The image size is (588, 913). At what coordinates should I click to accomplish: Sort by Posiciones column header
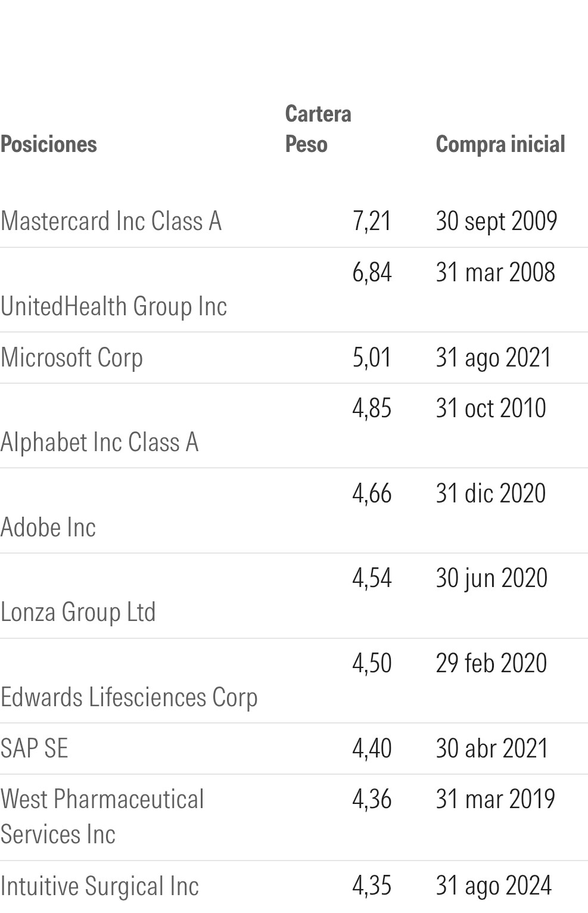[49, 144]
